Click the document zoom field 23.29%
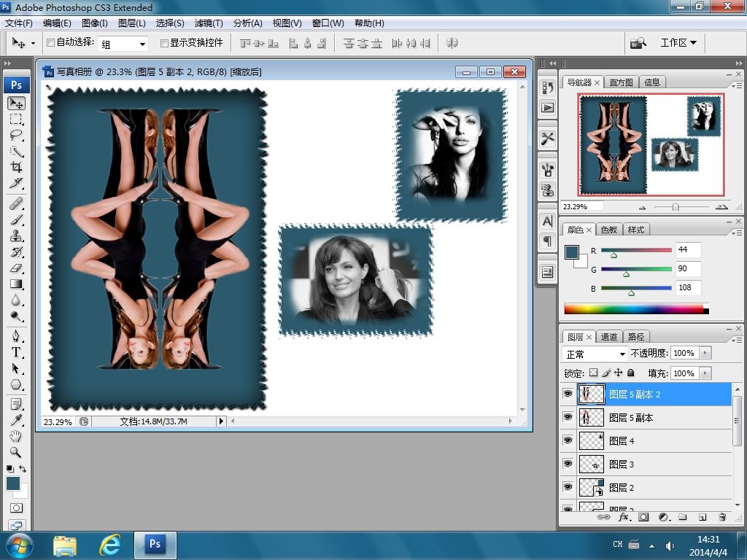The image size is (747, 560). 58,421
